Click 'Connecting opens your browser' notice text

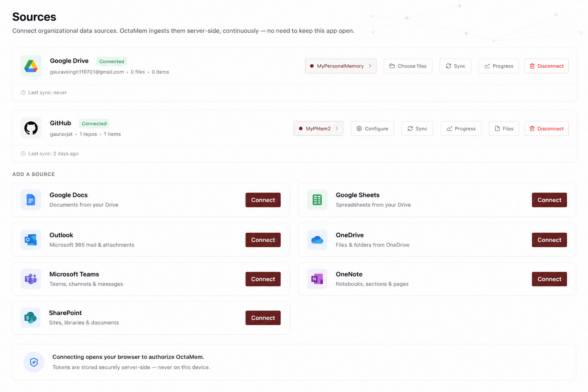pyautogui.click(x=128, y=357)
